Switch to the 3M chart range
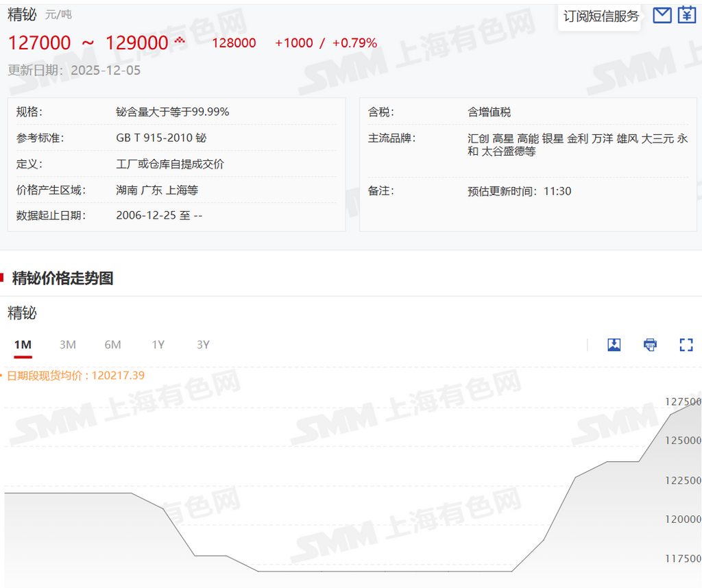 (x=68, y=345)
